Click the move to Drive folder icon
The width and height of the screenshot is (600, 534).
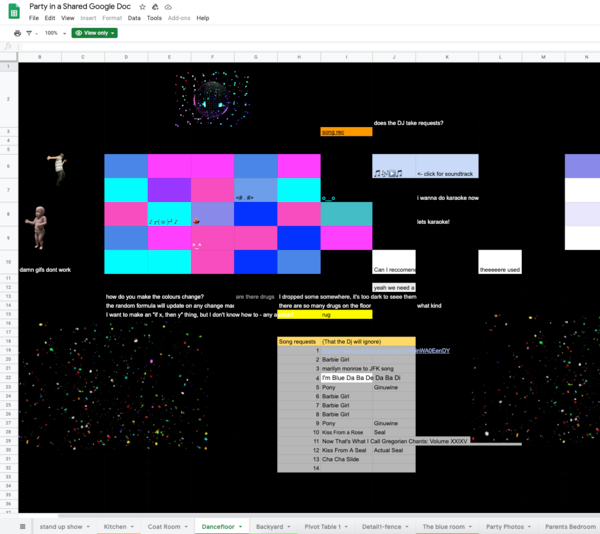tap(154, 6)
